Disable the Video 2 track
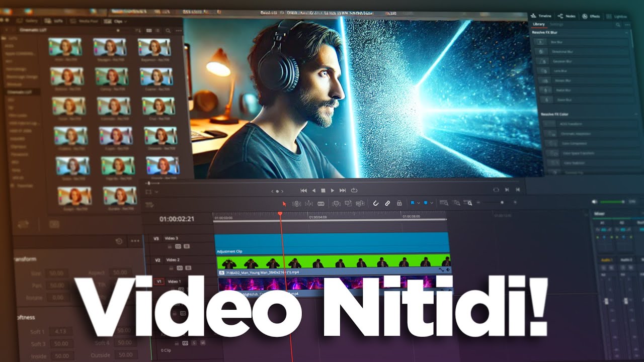Viewport: 644px width, 362px height. tap(188, 268)
